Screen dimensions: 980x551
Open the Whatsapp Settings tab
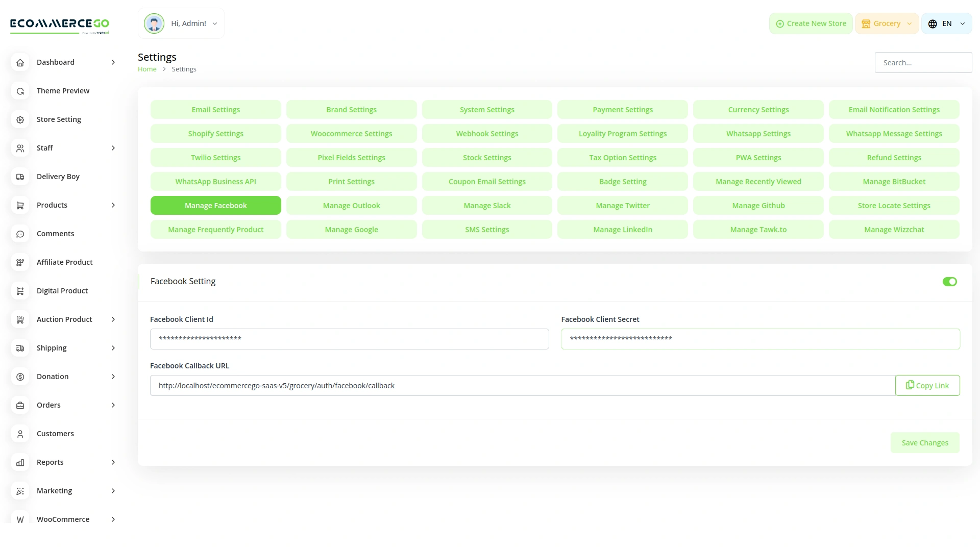758,133
